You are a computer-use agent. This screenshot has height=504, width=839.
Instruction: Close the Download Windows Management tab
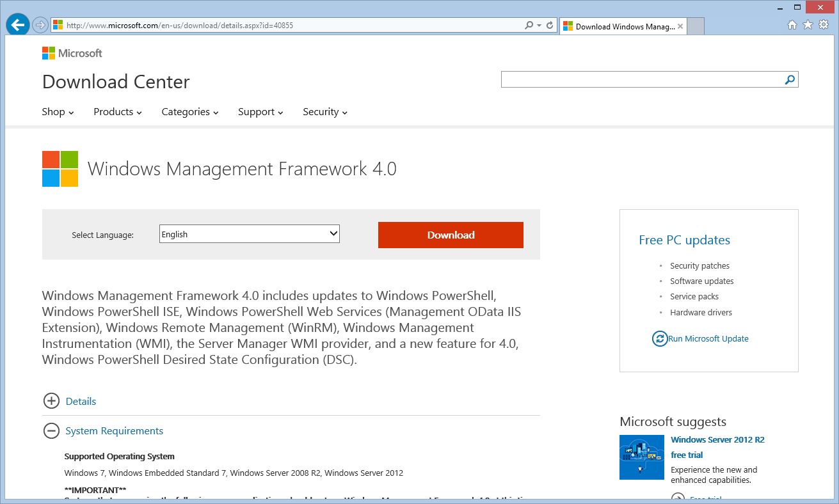click(x=680, y=27)
